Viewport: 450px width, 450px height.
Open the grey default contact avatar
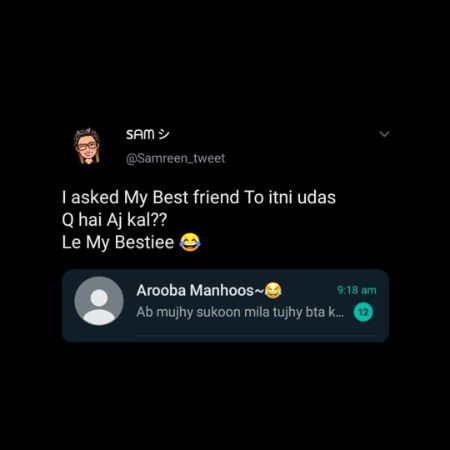point(99,301)
